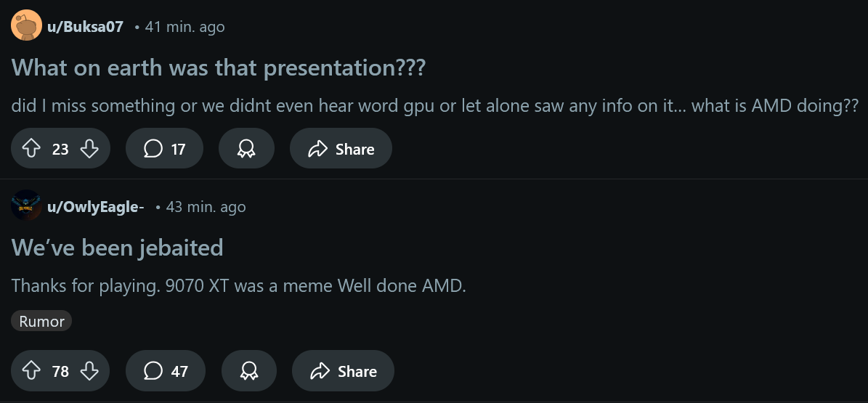Downvote the post by u/OwlyEagle-

coord(89,371)
